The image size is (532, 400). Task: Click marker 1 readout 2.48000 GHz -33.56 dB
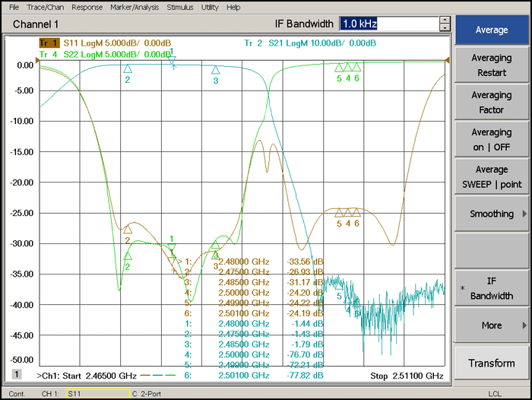pyautogui.click(x=254, y=262)
